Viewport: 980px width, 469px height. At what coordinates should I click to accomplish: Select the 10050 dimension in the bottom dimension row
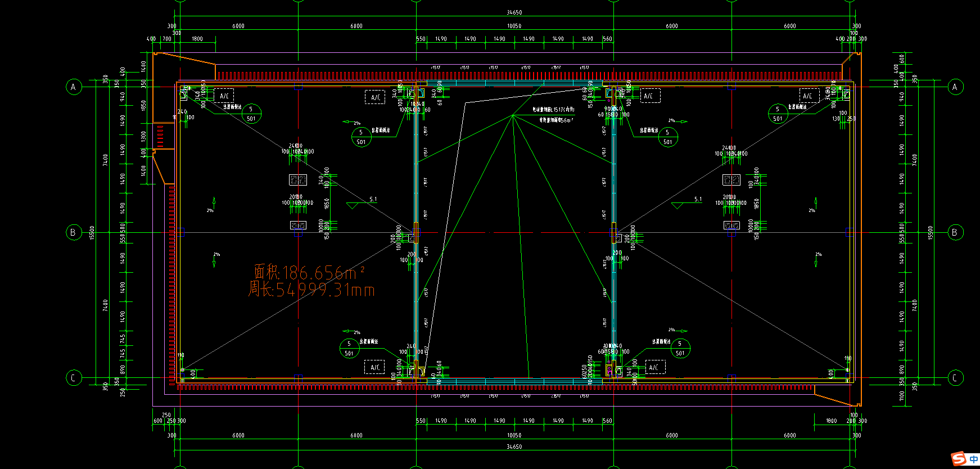coord(514,435)
